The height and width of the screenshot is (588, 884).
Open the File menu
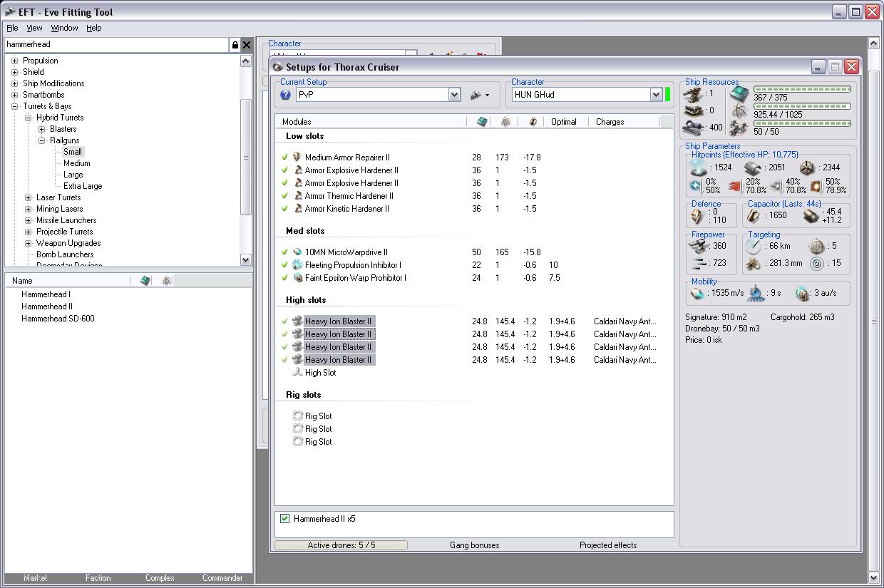click(x=12, y=28)
